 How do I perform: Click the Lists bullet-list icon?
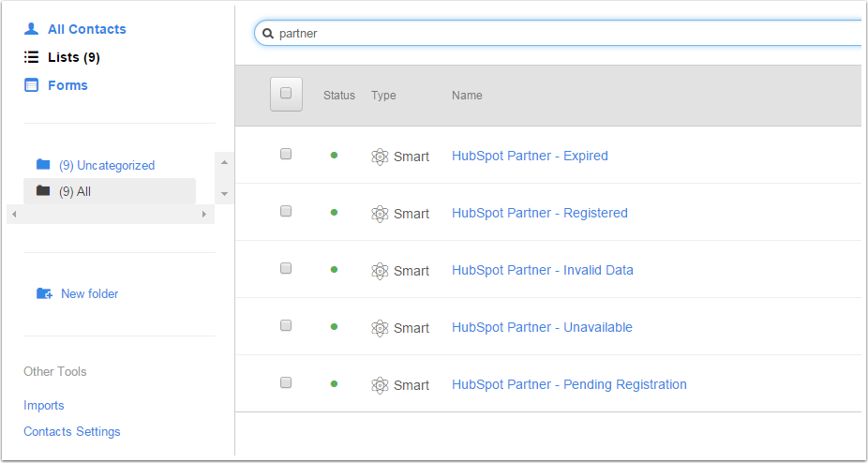click(x=31, y=57)
